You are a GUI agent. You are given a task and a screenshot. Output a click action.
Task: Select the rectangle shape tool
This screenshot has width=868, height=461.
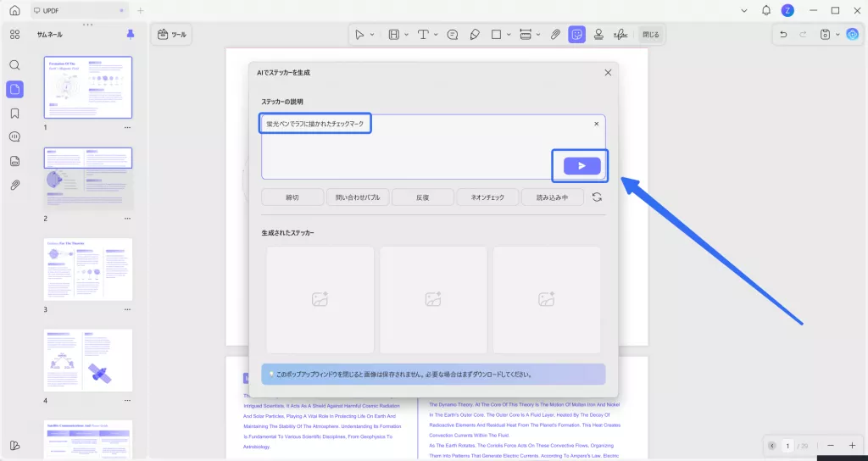click(x=496, y=34)
